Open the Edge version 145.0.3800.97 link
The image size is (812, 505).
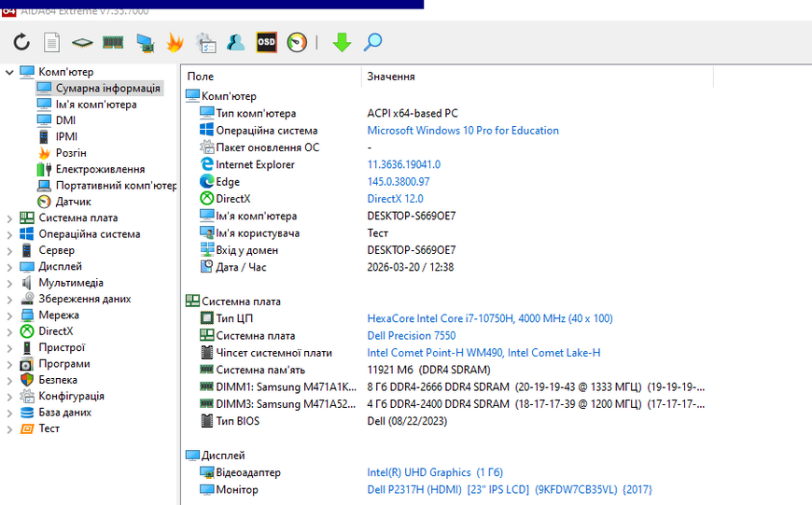click(399, 182)
